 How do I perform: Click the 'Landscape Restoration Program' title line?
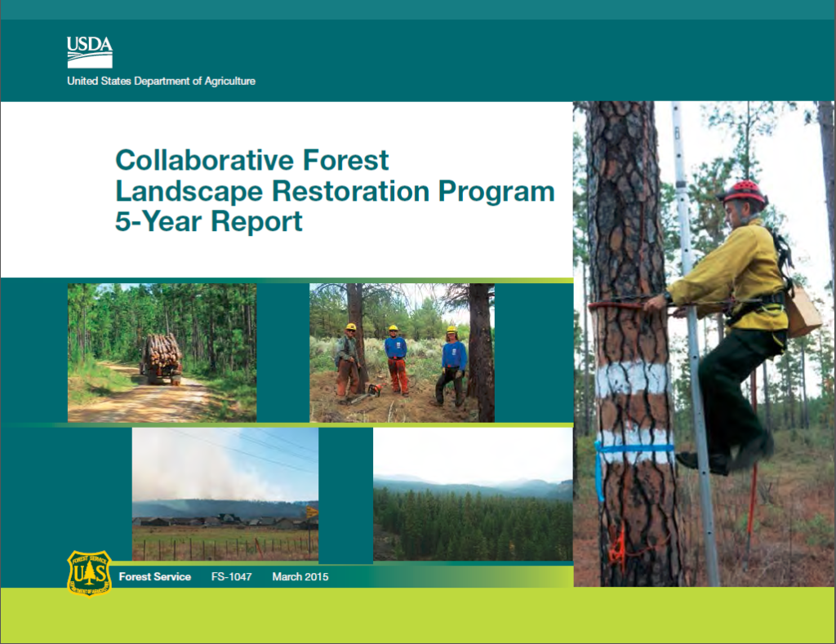(336, 191)
